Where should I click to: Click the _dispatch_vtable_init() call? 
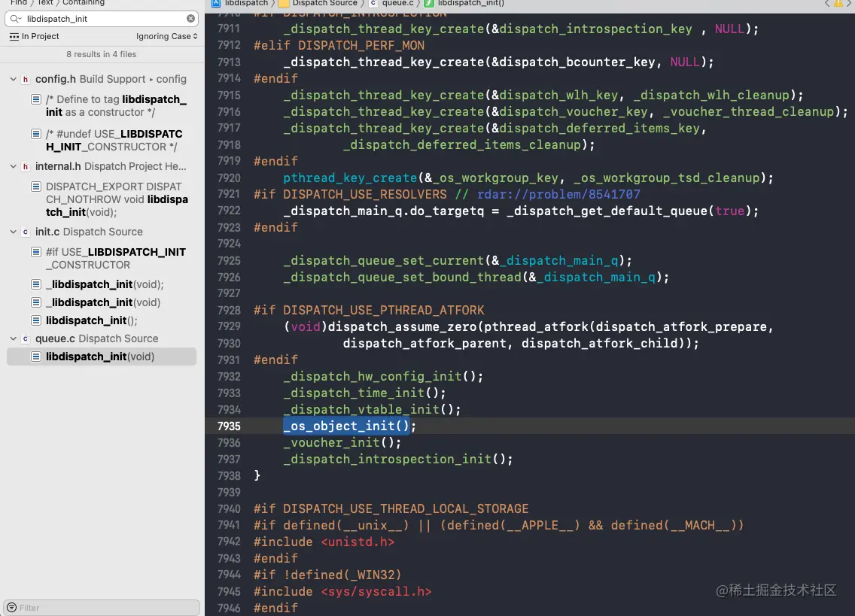point(371,409)
